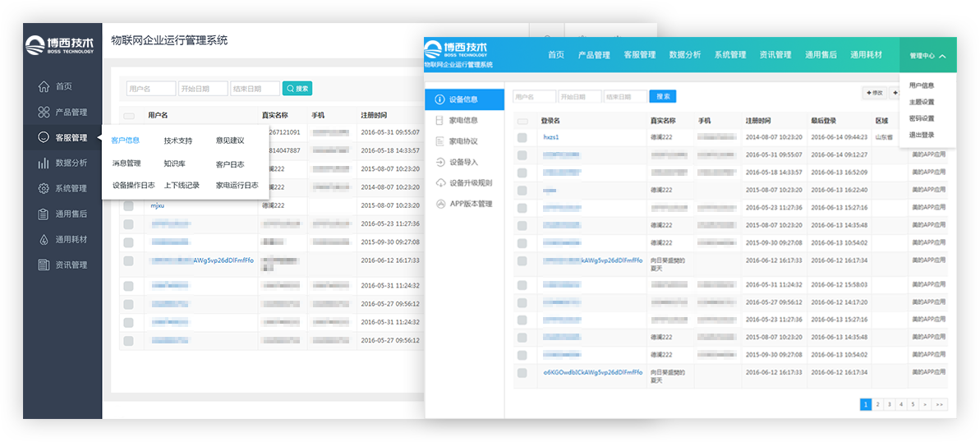Open 技术支持 in the 客服管理 flyout

click(177, 140)
